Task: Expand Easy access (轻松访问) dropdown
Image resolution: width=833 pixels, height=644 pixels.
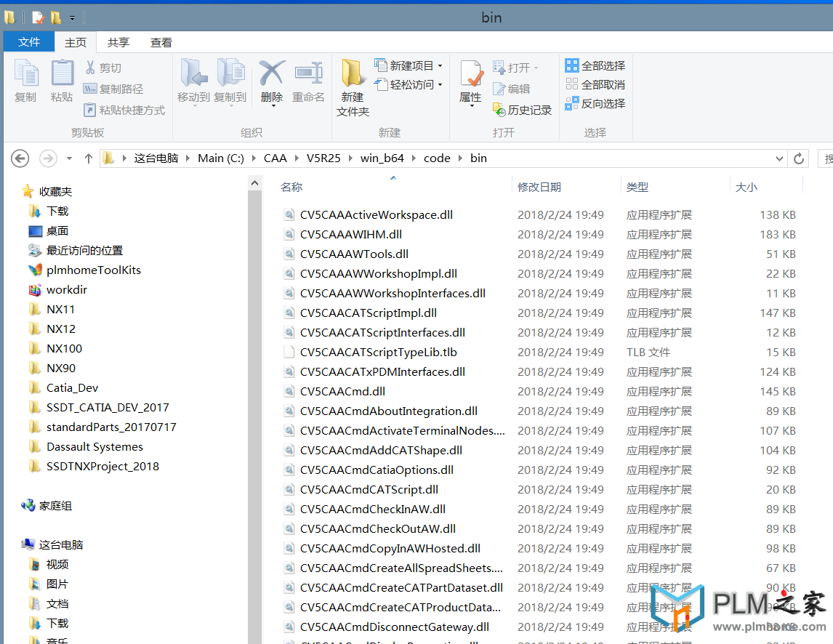Action: tap(440, 84)
